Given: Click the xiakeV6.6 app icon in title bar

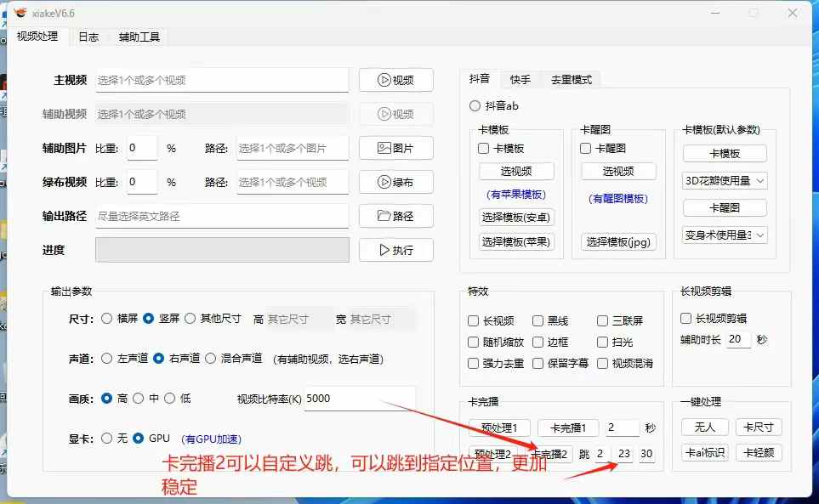Looking at the screenshot, I should (x=20, y=13).
